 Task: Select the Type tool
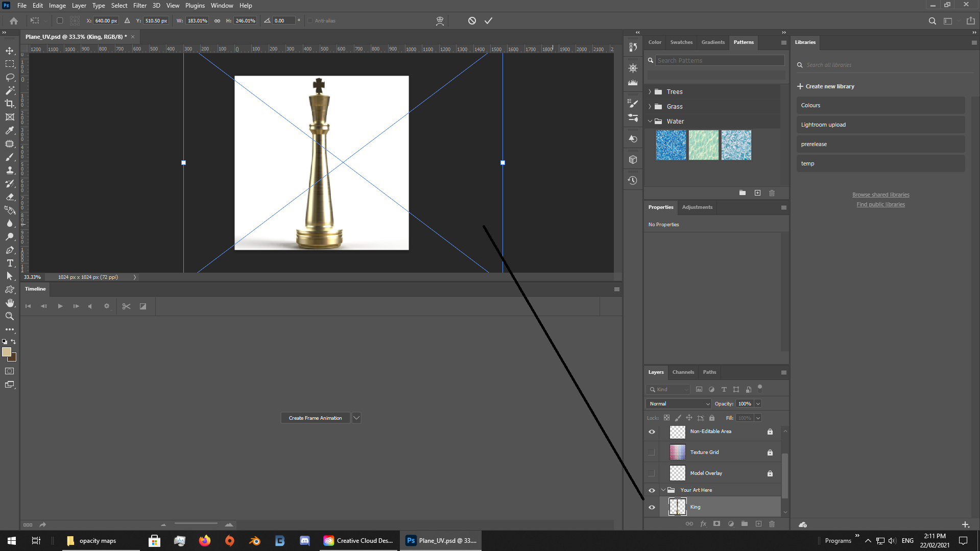click(9, 263)
